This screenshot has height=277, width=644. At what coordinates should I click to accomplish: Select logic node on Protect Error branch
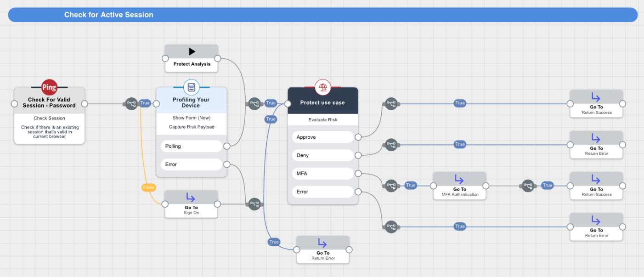click(391, 226)
